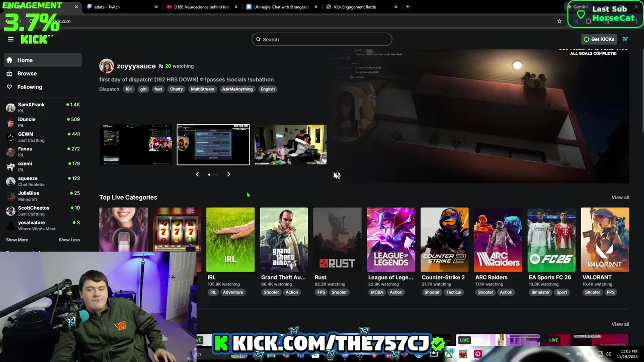This screenshot has height=362, width=644.
Task: Open the ARC Raiders category card
Action: 498,240
